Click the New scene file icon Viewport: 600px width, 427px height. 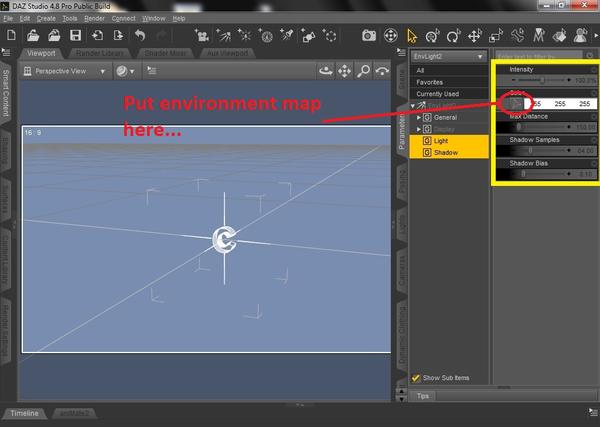11,36
